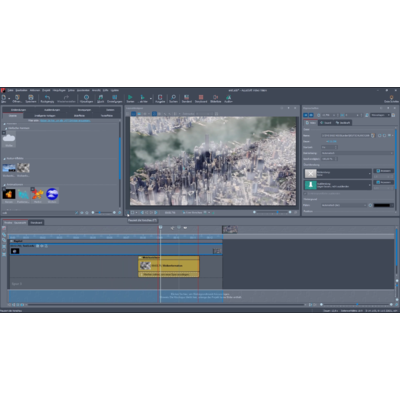Open the Sound tab in properties panel
400x400 pixels.
pyautogui.click(x=326, y=123)
